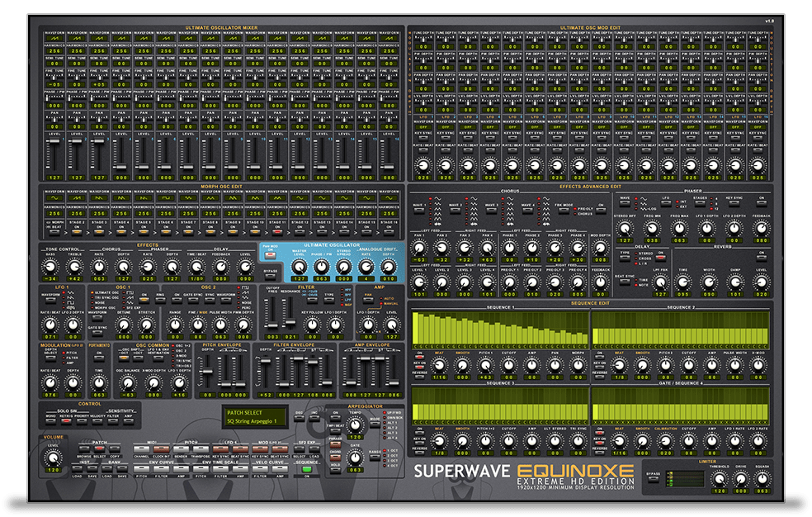The image size is (812, 517).
Task: Click the Volume Level knob
Action: tap(54, 457)
